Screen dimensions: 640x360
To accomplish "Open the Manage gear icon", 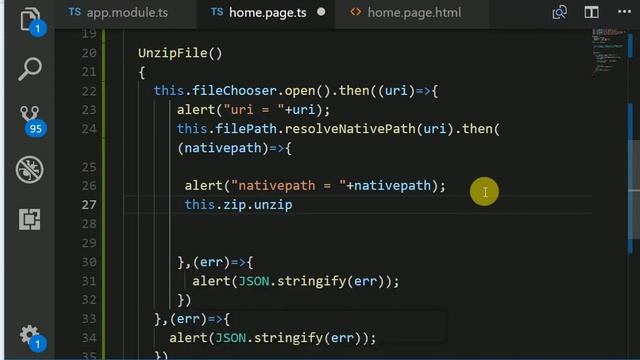I will pyautogui.click(x=29, y=336).
